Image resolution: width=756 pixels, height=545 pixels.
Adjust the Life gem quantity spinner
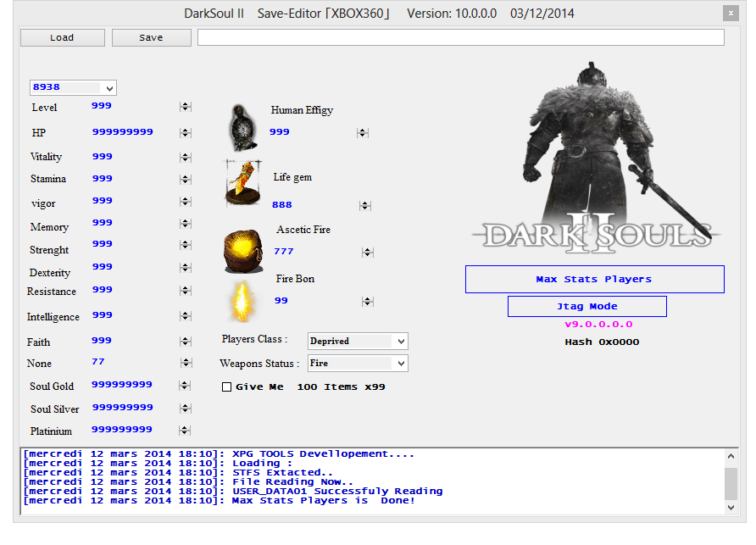pyautogui.click(x=364, y=205)
